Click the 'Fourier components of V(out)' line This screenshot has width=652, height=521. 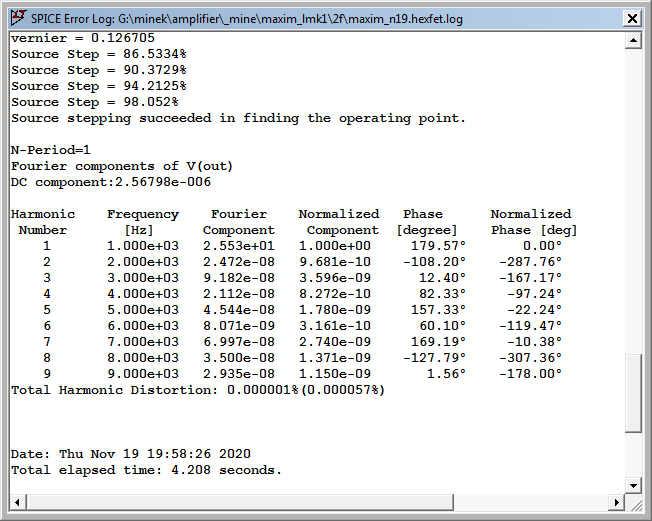tap(122, 166)
